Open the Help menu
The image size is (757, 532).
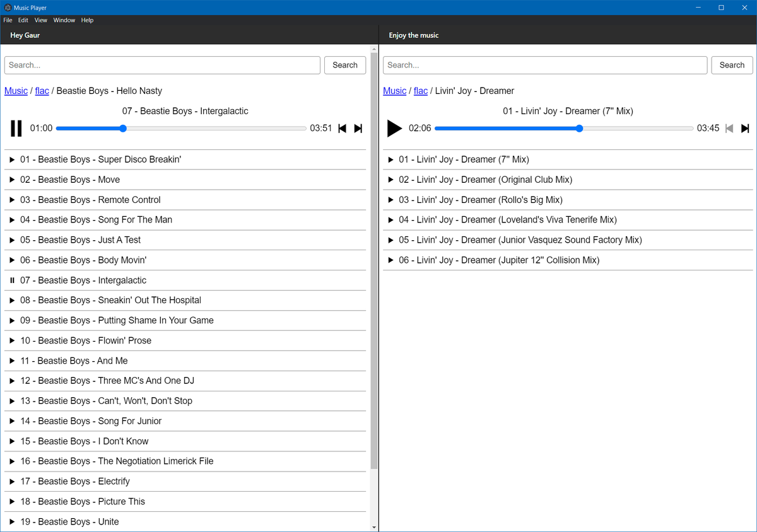coord(88,20)
